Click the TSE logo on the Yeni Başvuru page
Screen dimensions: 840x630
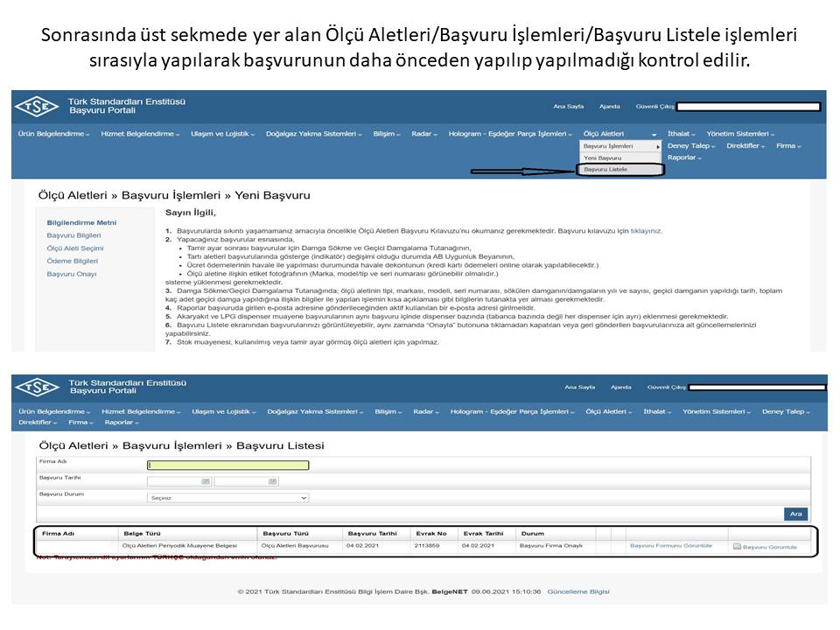pyautogui.click(x=37, y=107)
